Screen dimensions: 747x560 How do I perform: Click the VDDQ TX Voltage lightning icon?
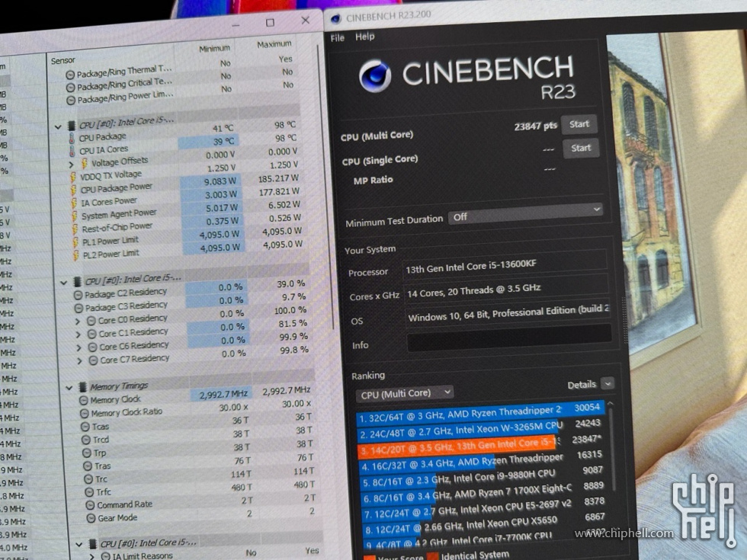(73, 177)
